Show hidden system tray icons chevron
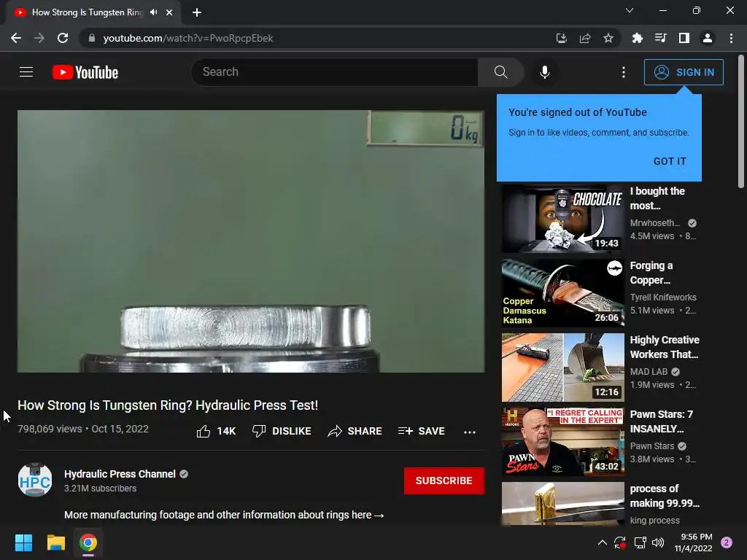This screenshot has width=747, height=560. (602, 542)
